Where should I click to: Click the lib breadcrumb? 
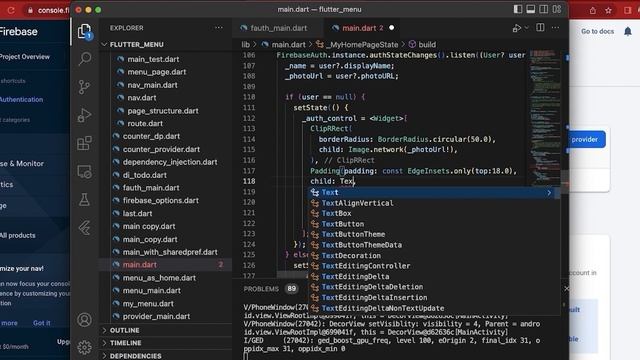245,44
